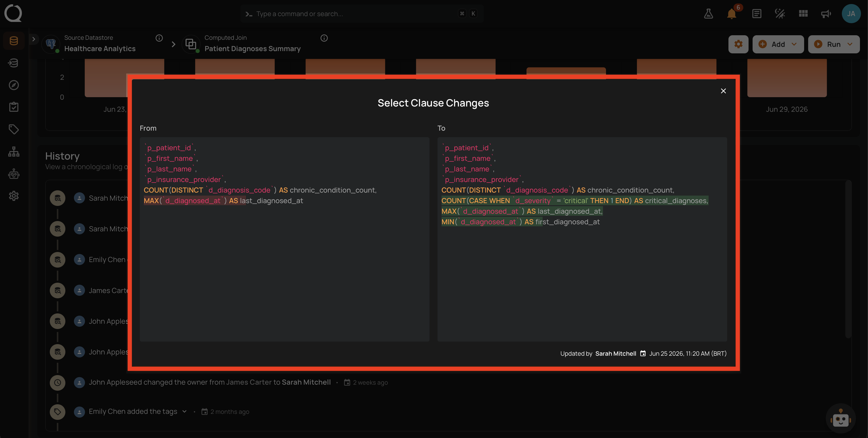The height and width of the screenshot is (438, 868).
Task: Open the Healthcare Analytics datastore link
Action: (100, 49)
